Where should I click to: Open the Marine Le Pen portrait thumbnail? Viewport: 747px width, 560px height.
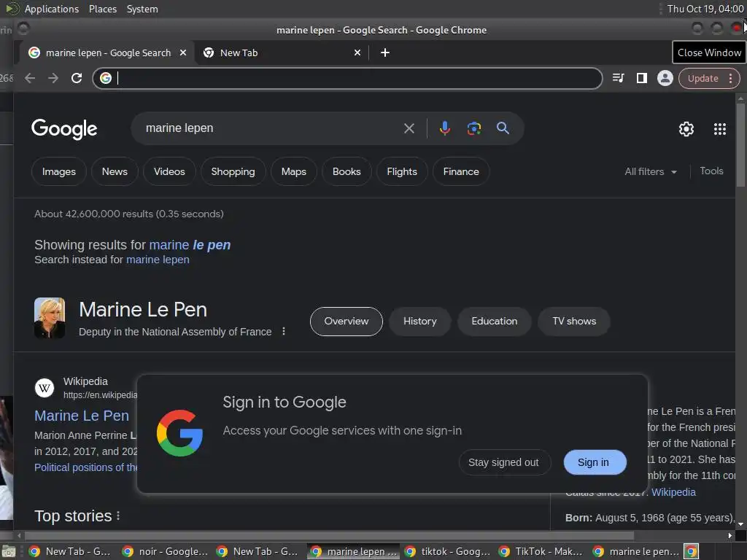[x=50, y=318]
